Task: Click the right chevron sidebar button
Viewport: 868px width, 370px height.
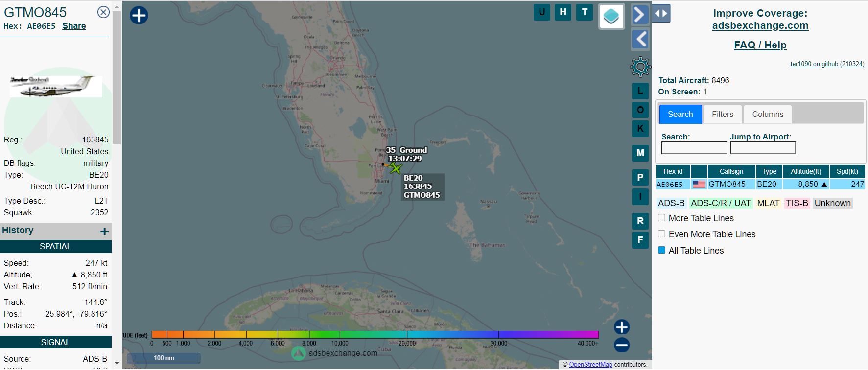Action: (x=640, y=15)
